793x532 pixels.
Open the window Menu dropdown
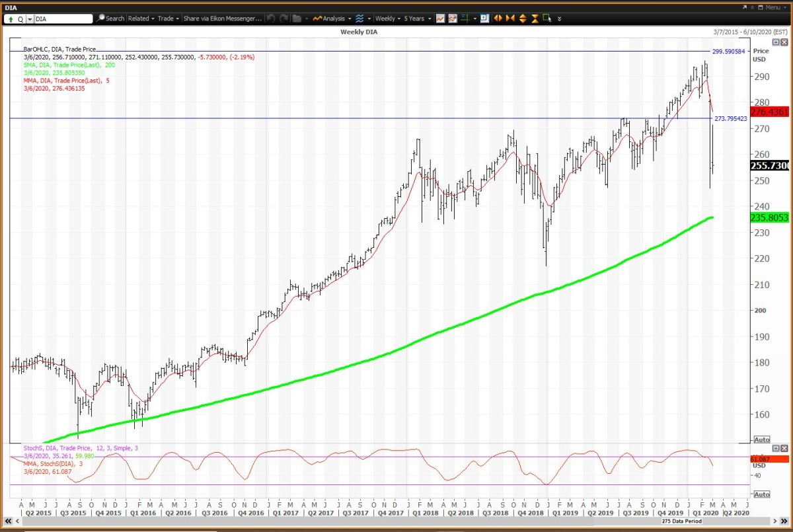pos(776,7)
